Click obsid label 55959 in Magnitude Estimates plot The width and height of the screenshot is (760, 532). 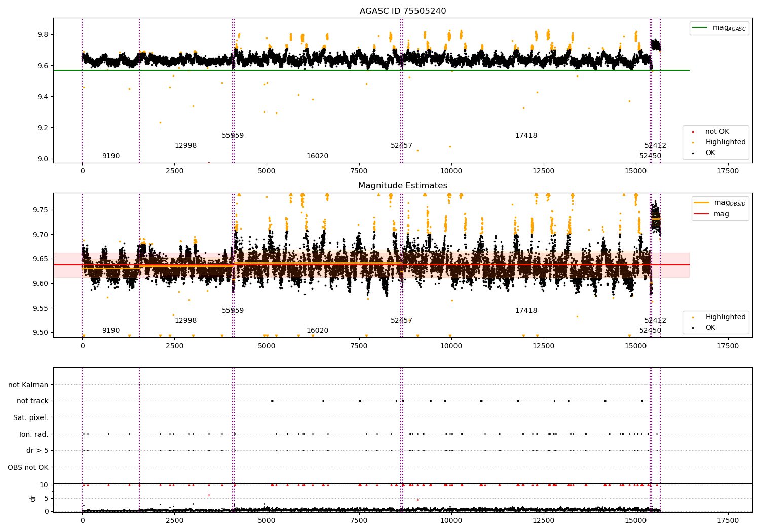[x=233, y=311]
